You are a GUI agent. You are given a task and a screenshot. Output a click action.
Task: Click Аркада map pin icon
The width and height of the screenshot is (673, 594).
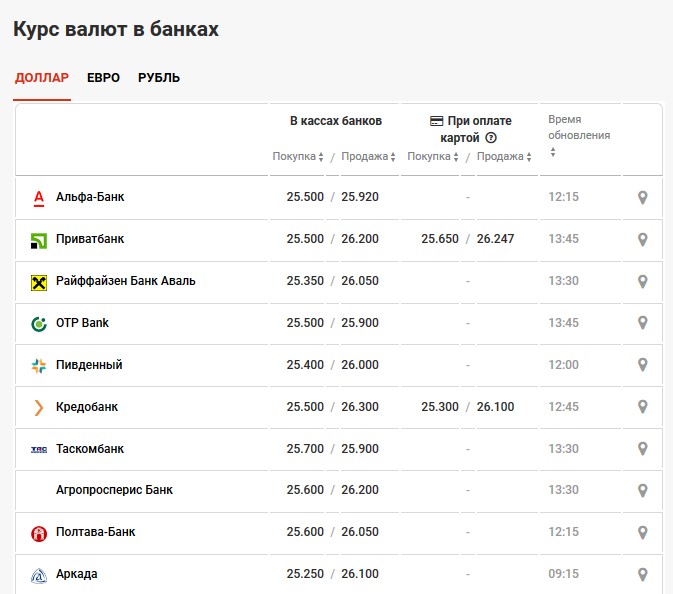pyautogui.click(x=642, y=575)
